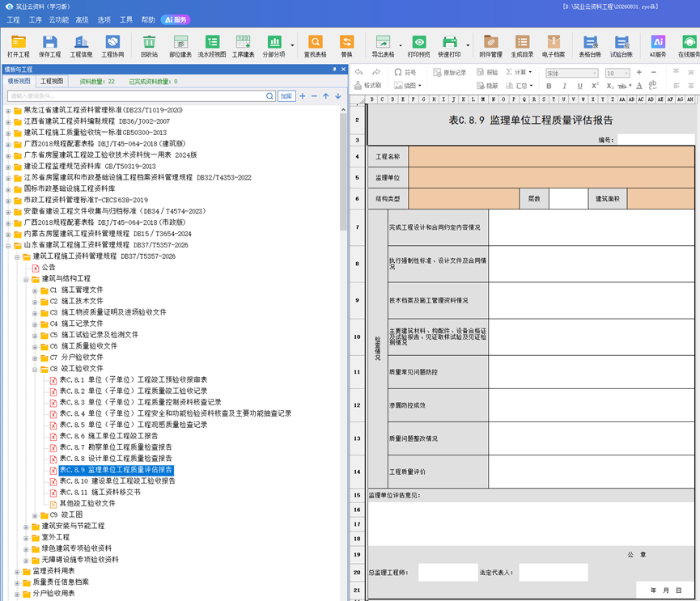Increase font size with plus button
Viewport: 700px width, 601px height.
click(639, 72)
